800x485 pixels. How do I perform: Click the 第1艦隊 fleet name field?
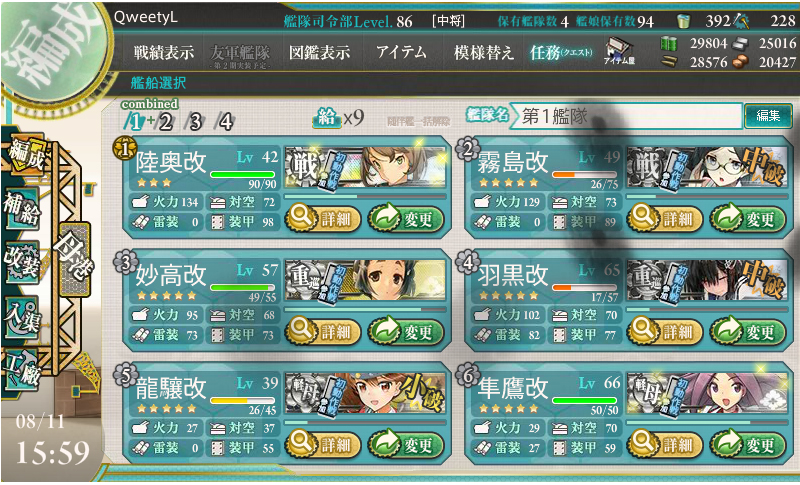pyautogui.click(x=626, y=116)
